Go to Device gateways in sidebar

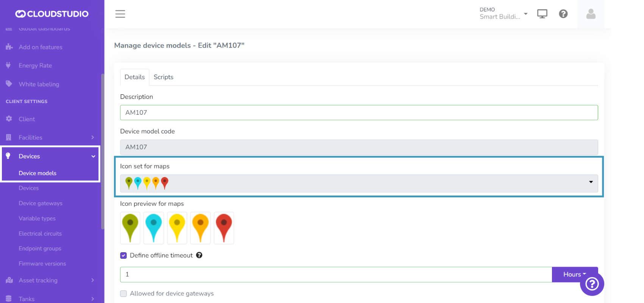pos(41,203)
